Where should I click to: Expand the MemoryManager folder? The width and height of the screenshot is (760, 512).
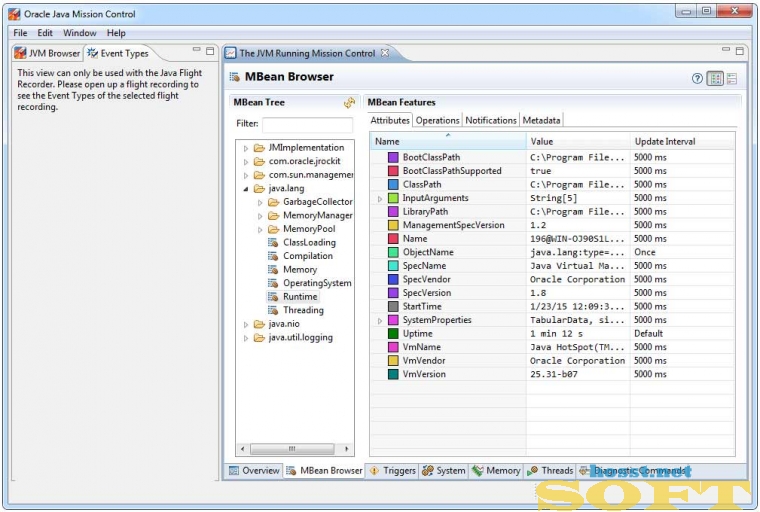(x=260, y=216)
